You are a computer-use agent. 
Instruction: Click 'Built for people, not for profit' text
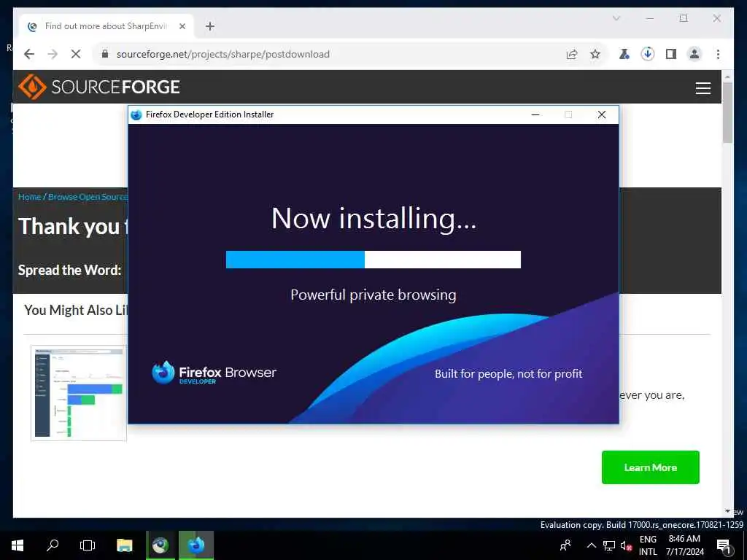coord(508,374)
